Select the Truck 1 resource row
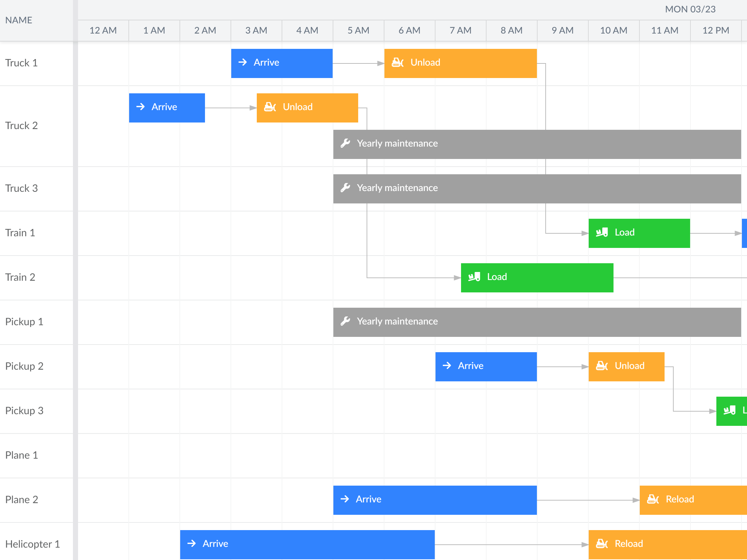The width and height of the screenshot is (747, 560). pos(36,63)
